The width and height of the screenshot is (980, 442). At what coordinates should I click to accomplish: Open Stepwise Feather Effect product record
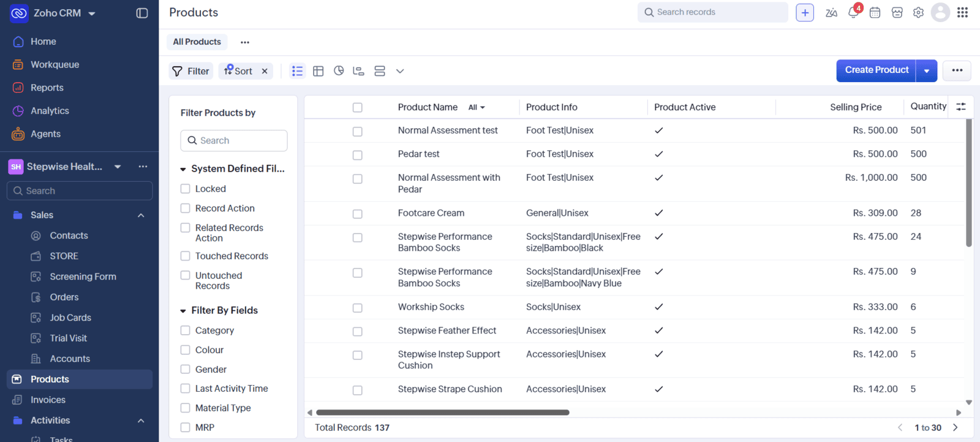pyautogui.click(x=447, y=330)
